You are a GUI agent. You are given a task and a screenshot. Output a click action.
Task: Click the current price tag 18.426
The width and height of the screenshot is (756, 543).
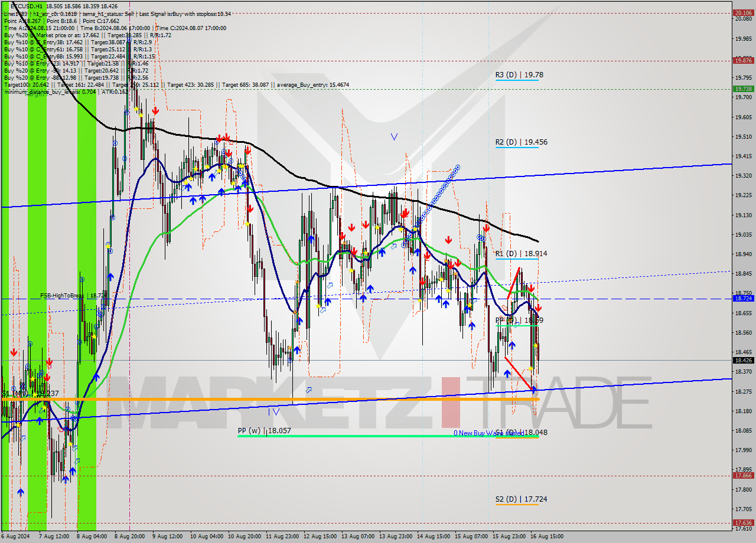coord(742,360)
